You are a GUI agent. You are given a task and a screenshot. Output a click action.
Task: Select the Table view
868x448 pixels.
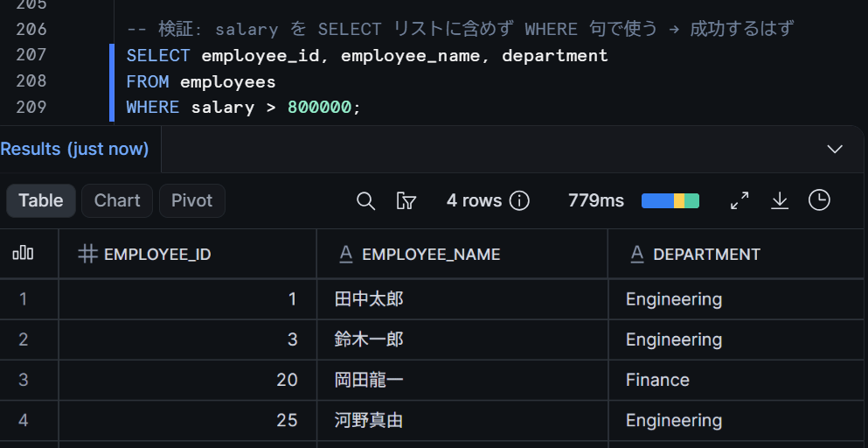(x=41, y=200)
